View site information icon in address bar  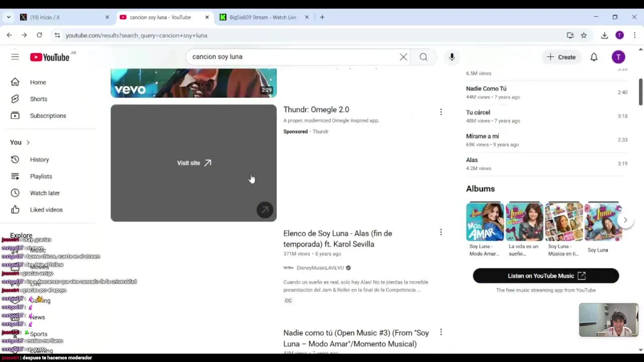[x=57, y=35]
